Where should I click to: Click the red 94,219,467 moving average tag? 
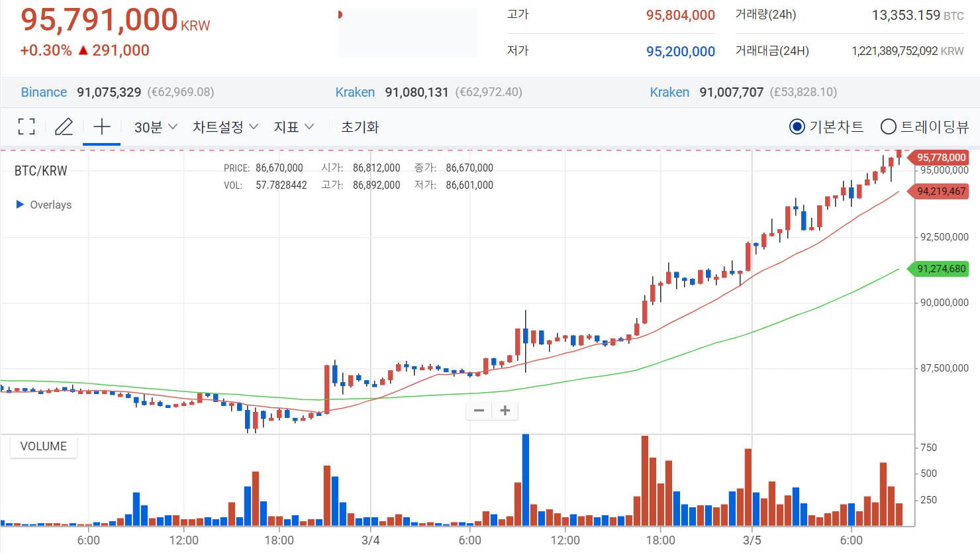(939, 191)
